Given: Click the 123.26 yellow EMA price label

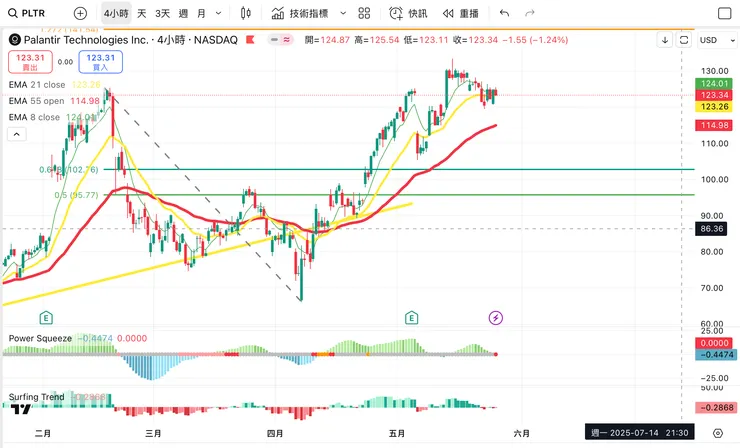Looking at the screenshot, I should coord(714,107).
